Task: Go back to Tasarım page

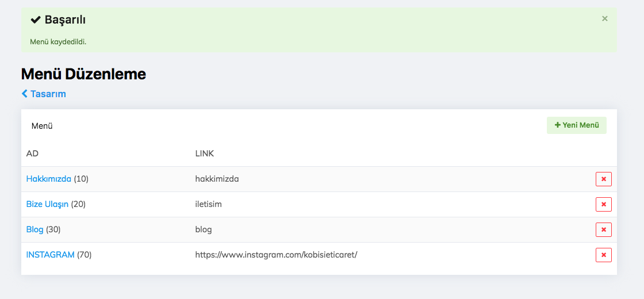Action: tap(44, 94)
